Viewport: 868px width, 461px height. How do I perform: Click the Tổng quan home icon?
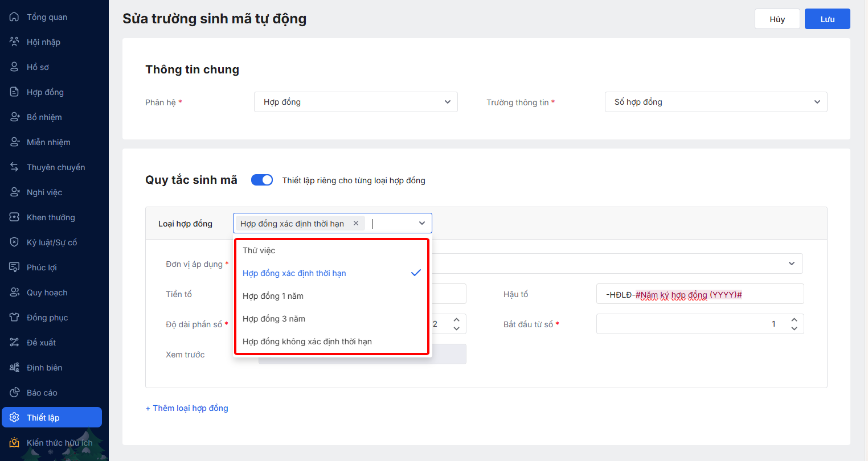point(14,17)
